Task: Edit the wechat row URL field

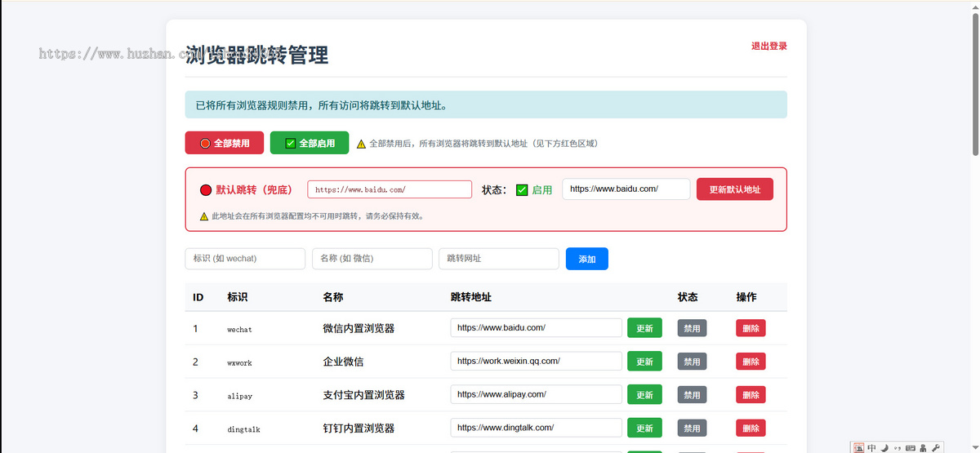Action: (x=537, y=327)
